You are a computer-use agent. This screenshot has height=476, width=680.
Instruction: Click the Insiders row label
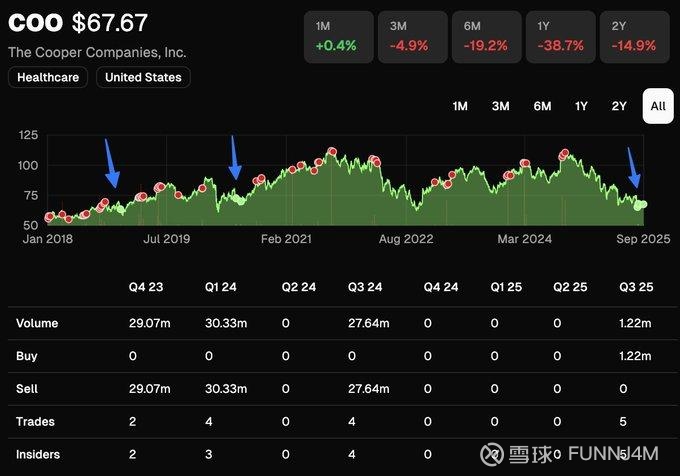[38, 454]
